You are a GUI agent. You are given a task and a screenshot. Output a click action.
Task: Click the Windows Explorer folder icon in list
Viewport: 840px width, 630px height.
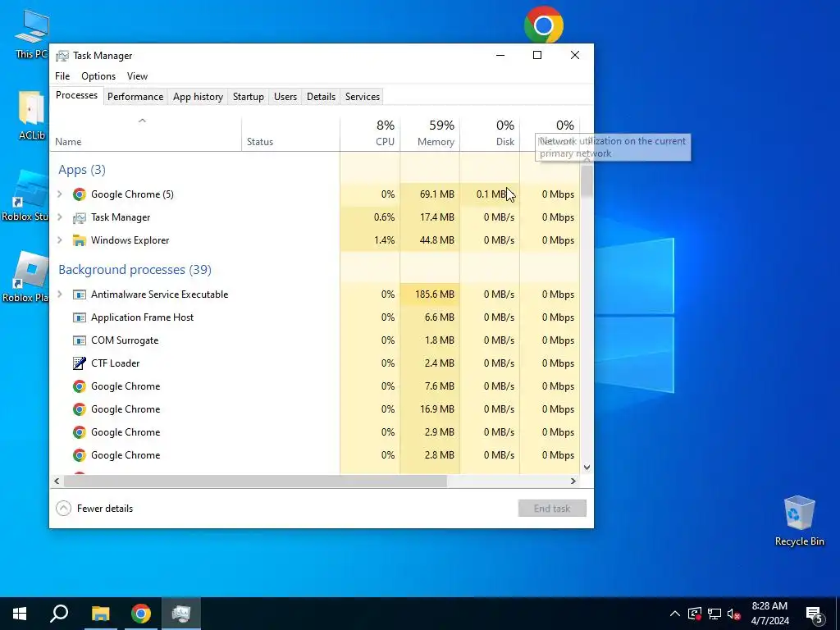click(x=80, y=240)
